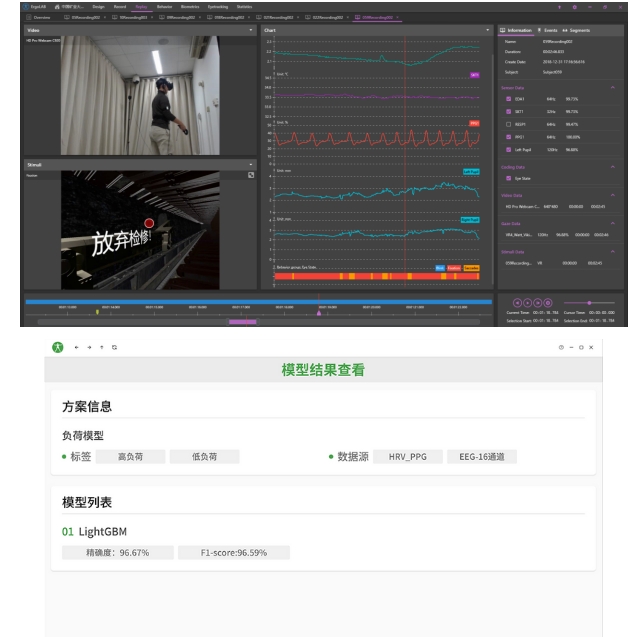
Task: Click the upload arrow icon in title bar
Action: pos(559,7)
